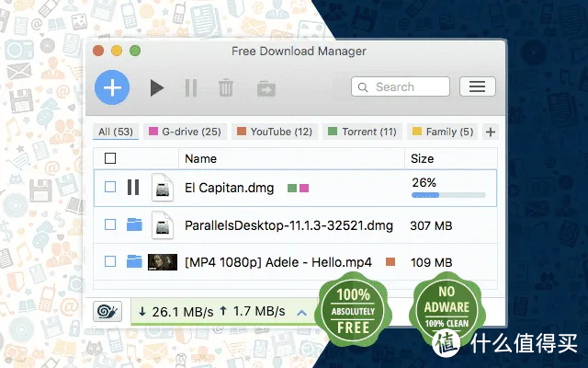This screenshot has height=368, width=588.
Task: Click the green tag on El Capitan.dmg
Action: coord(292,188)
